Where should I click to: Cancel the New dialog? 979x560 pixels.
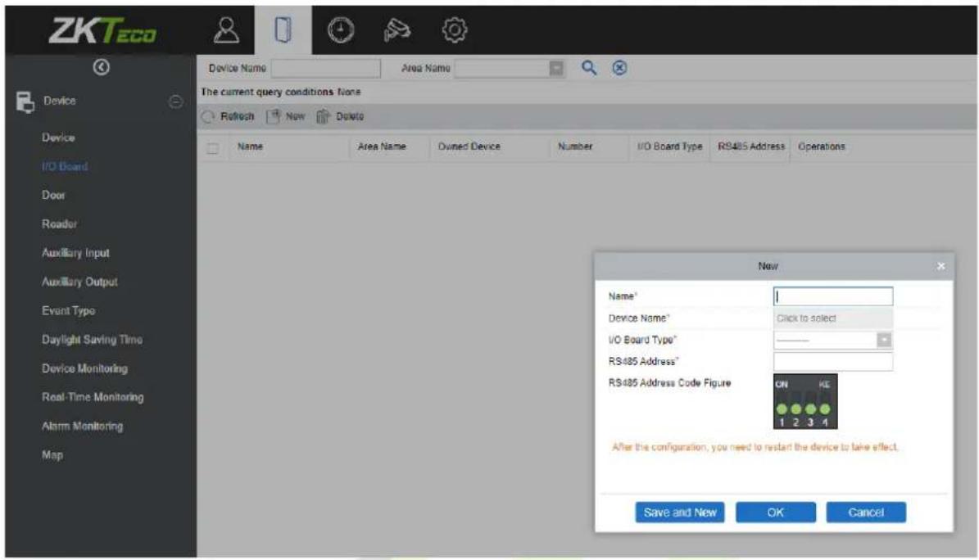865,513
